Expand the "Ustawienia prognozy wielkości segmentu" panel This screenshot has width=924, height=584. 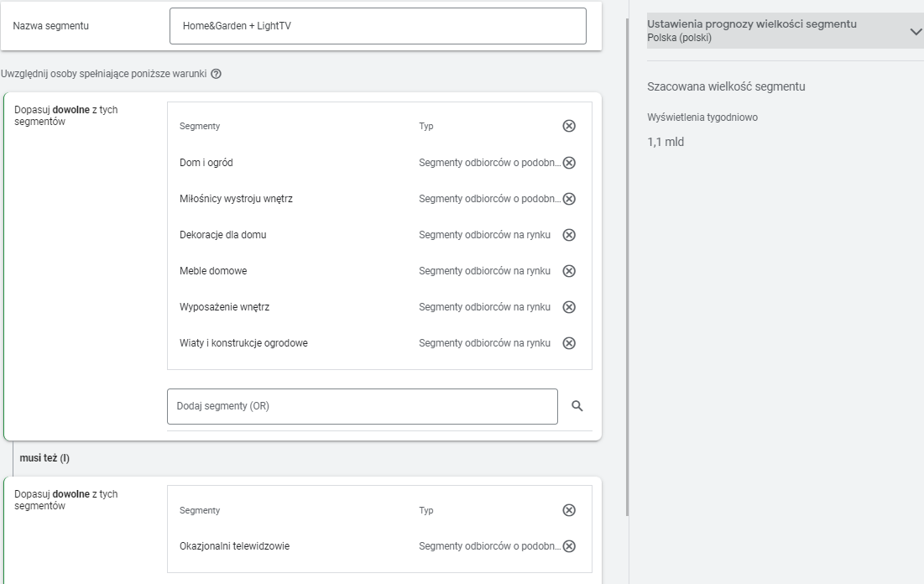point(915,31)
